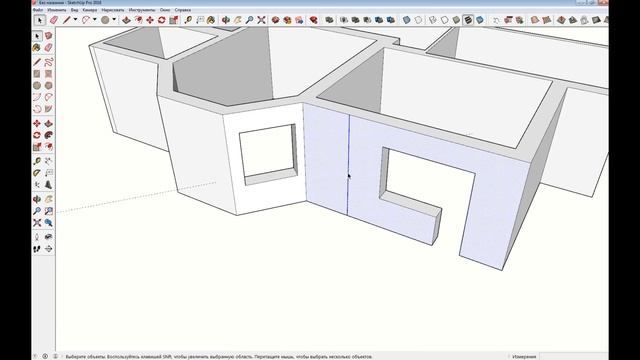Open the Arc tool dropdown arrow
Viewport: 640px width, 360px height.
pos(95,20)
